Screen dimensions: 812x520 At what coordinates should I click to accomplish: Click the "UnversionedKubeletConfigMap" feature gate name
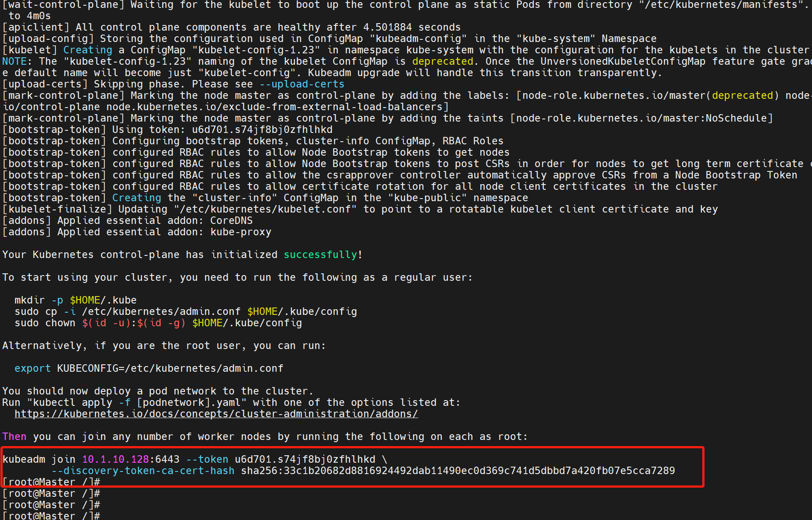point(623,61)
